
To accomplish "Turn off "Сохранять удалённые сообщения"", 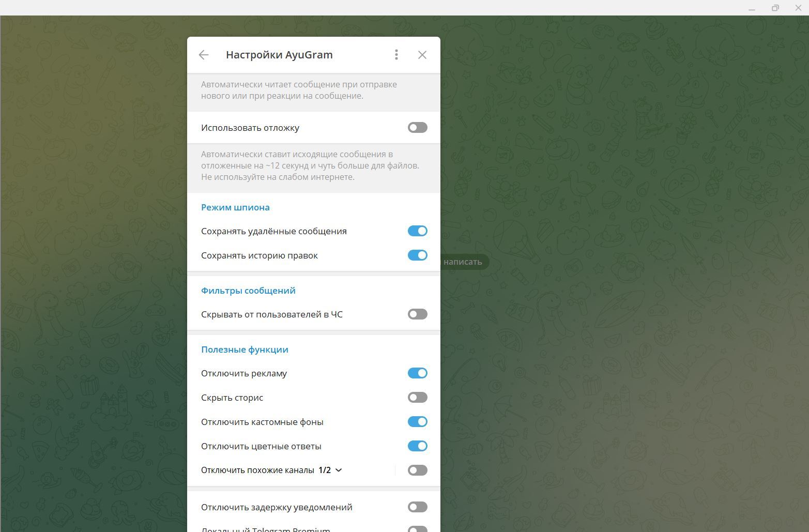I will [418, 231].
